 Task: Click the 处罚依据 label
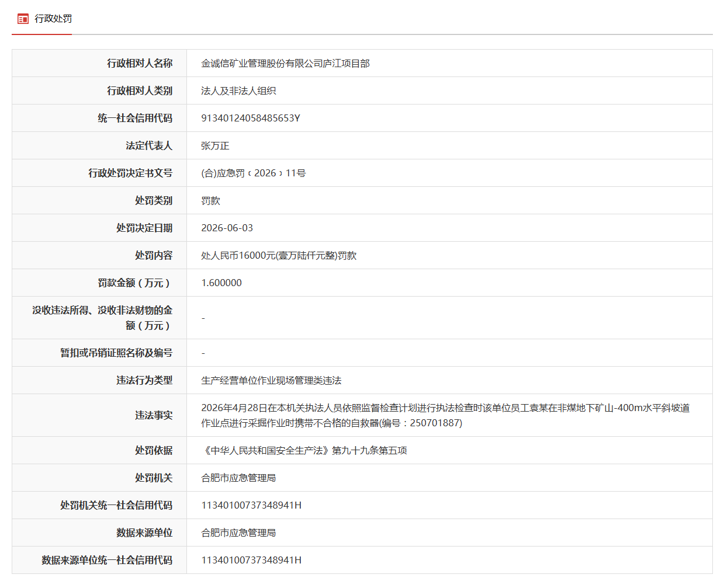pos(154,450)
